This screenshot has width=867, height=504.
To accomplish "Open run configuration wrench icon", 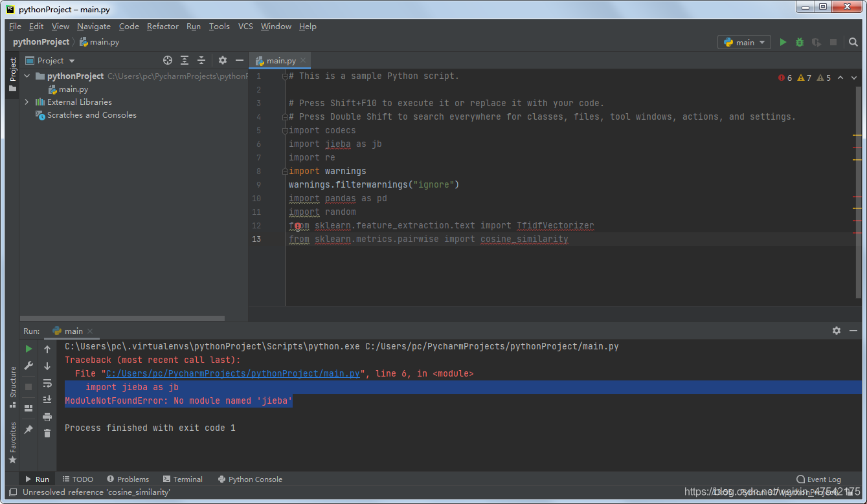I will (28, 366).
